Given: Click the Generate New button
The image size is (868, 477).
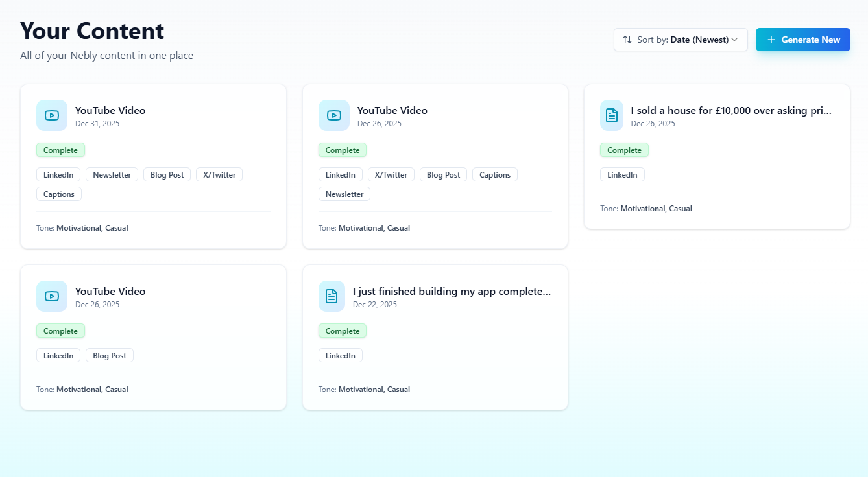Looking at the screenshot, I should pyautogui.click(x=803, y=40).
